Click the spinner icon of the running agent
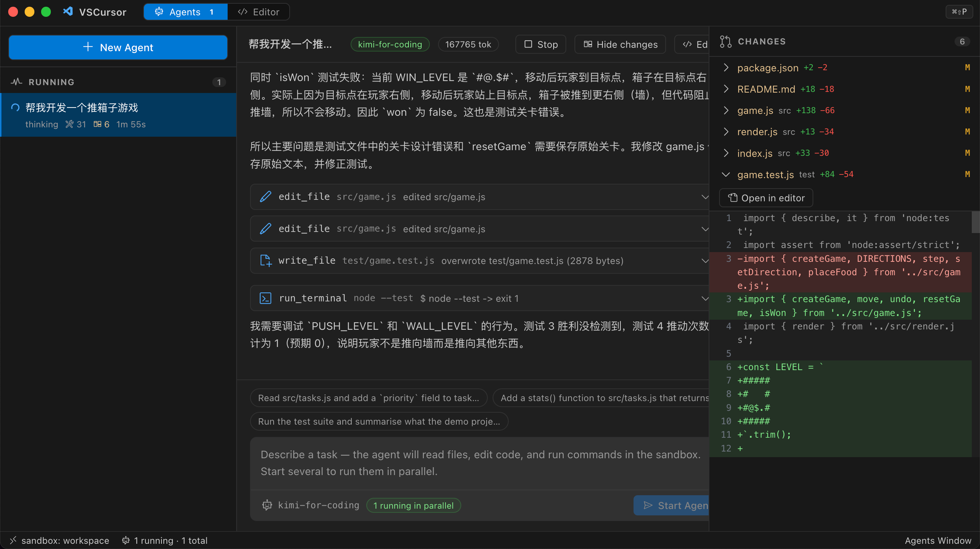Viewport: 980px width, 549px height. click(15, 108)
